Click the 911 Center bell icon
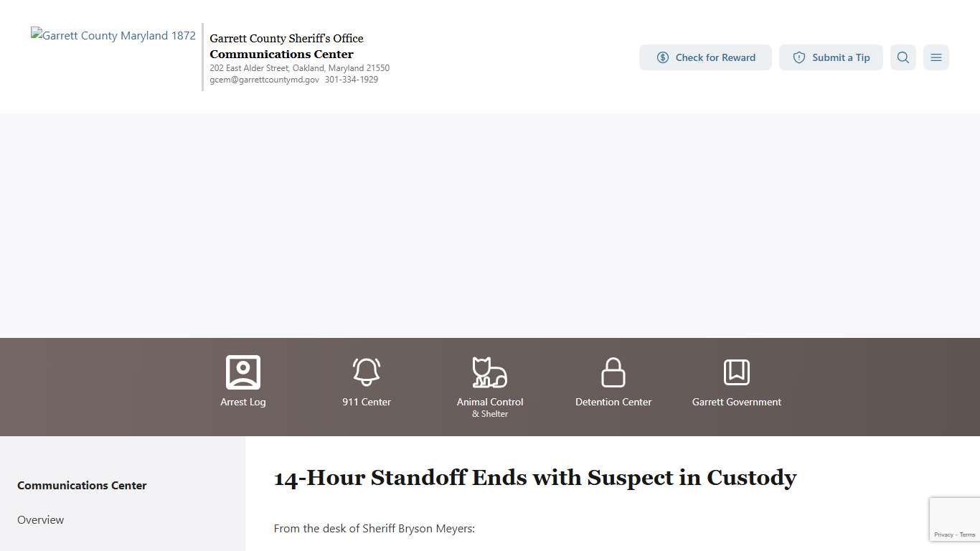The height and width of the screenshot is (551, 980). point(366,373)
